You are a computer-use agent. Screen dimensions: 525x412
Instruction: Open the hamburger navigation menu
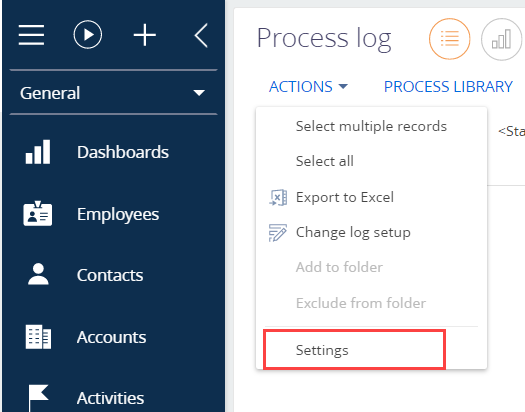pyautogui.click(x=31, y=35)
